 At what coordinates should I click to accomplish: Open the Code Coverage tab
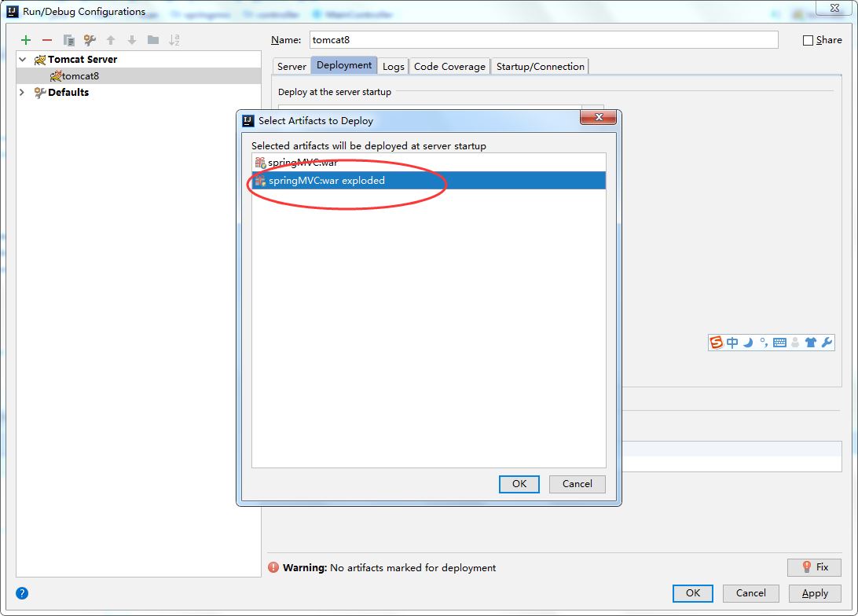click(449, 66)
